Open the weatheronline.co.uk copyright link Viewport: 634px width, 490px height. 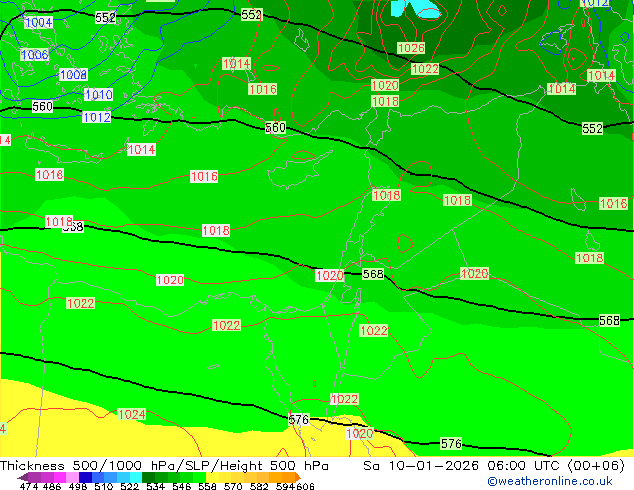(550, 481)
